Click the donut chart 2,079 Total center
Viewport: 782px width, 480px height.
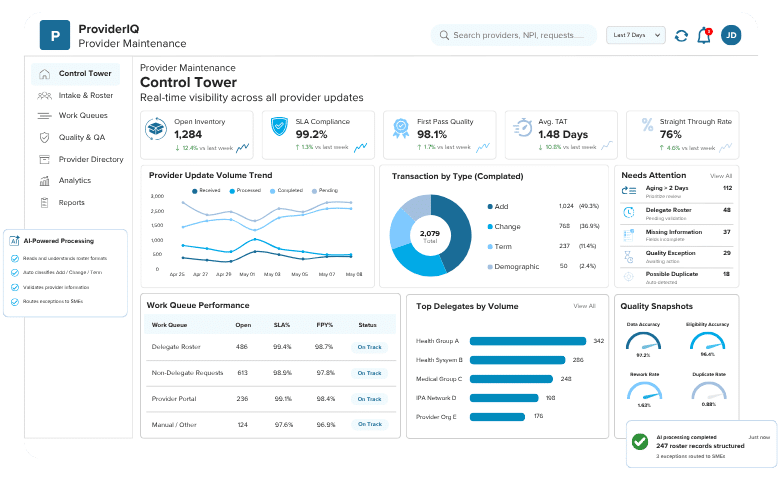[430, 236]
